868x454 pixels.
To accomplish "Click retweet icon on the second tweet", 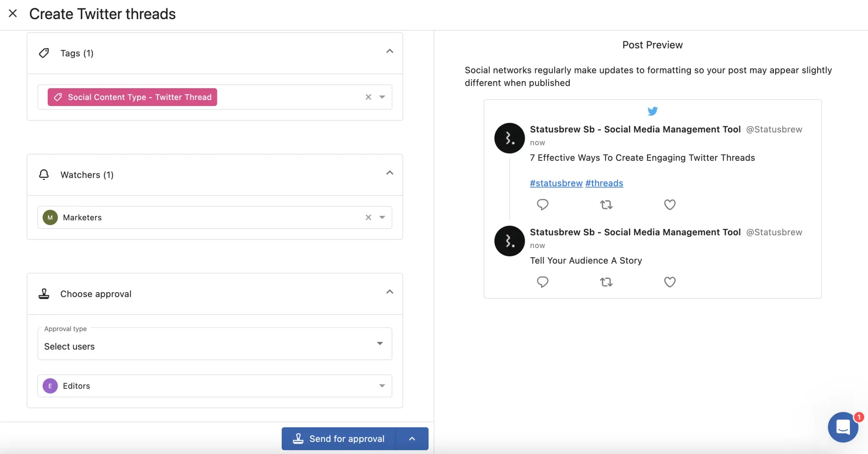I will [606, 282].
